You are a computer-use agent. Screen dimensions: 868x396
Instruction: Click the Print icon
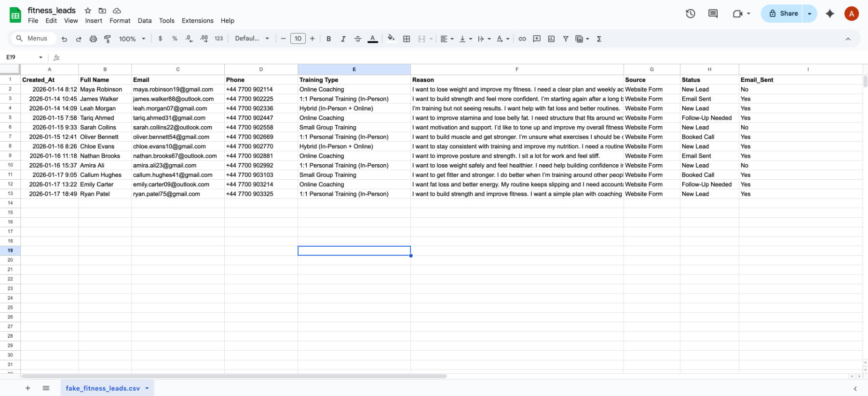[93, 39]
